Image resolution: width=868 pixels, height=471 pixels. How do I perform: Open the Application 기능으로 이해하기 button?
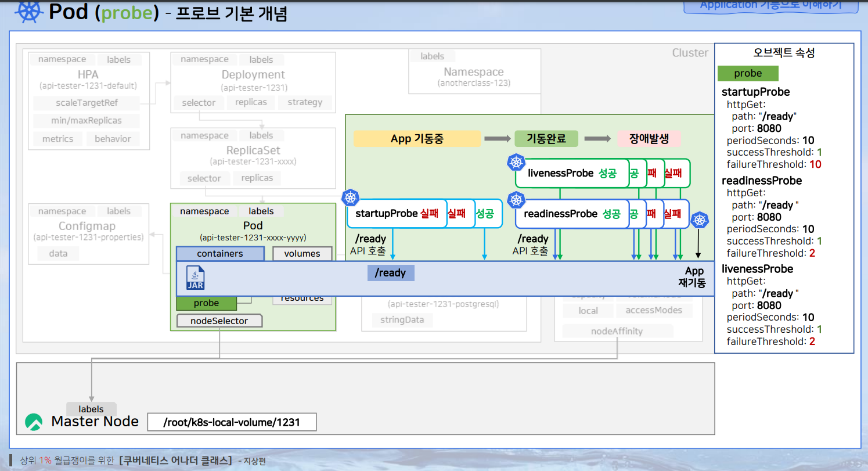point(770,5)
